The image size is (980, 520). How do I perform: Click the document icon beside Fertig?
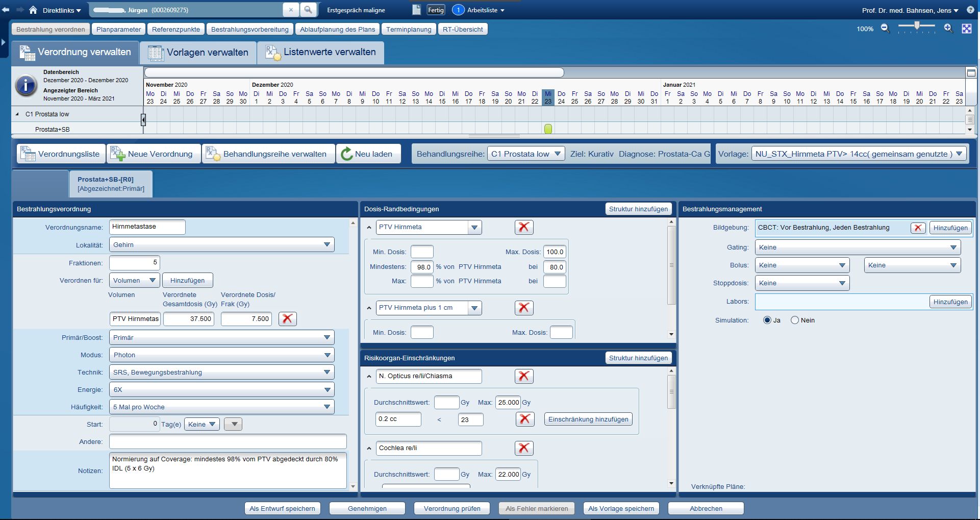click(x=416, y=10)
